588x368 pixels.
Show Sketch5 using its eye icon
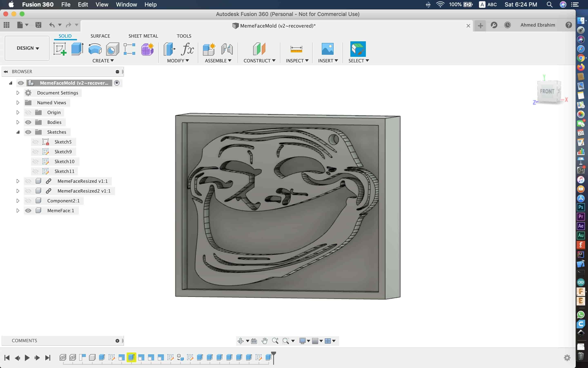pos(36,142)
